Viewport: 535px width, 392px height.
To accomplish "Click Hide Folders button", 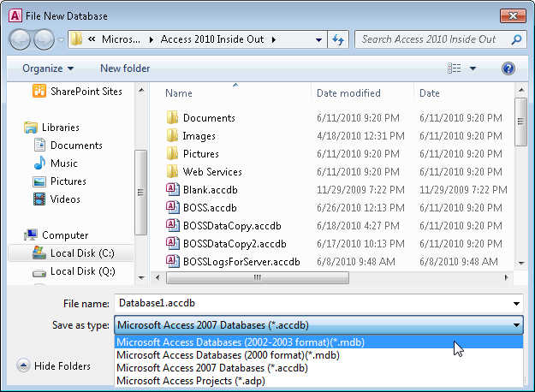I will (54, 365).
